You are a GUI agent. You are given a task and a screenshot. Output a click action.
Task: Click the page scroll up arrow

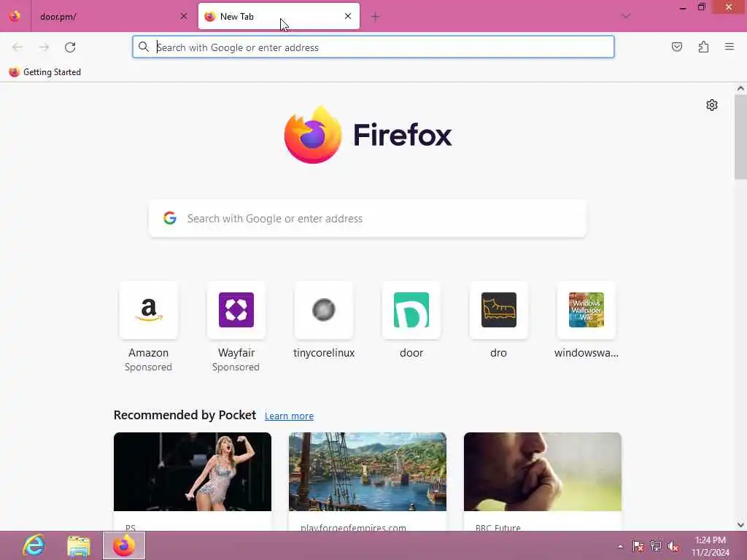point(740,88)
